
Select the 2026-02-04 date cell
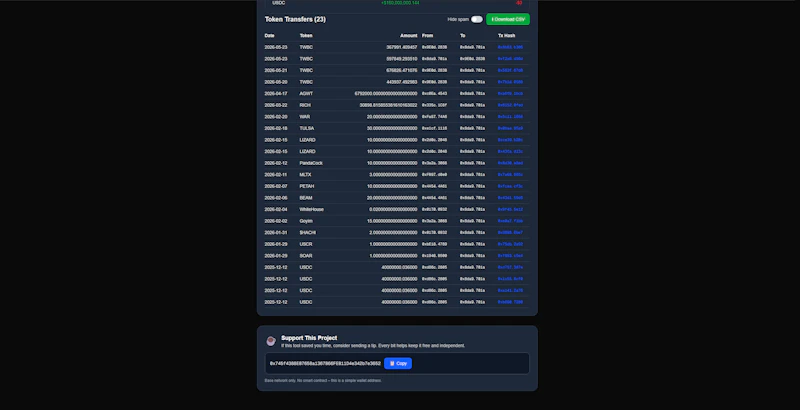tap(276, 210)
